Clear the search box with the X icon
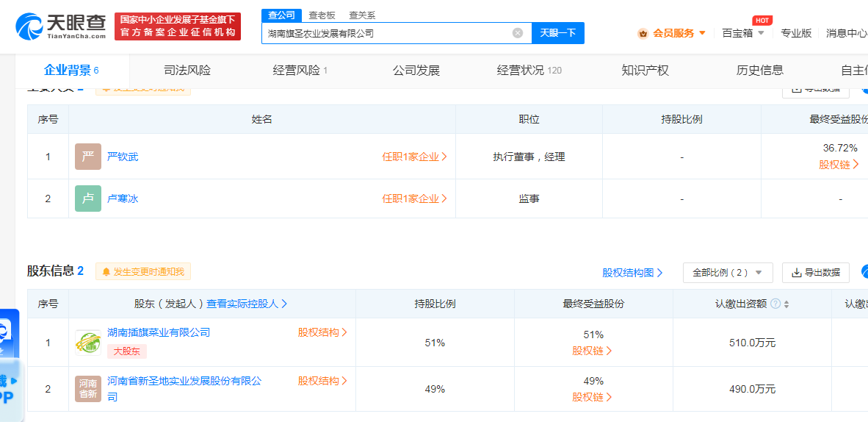868x422 pixels. click(x=518, y=33)
